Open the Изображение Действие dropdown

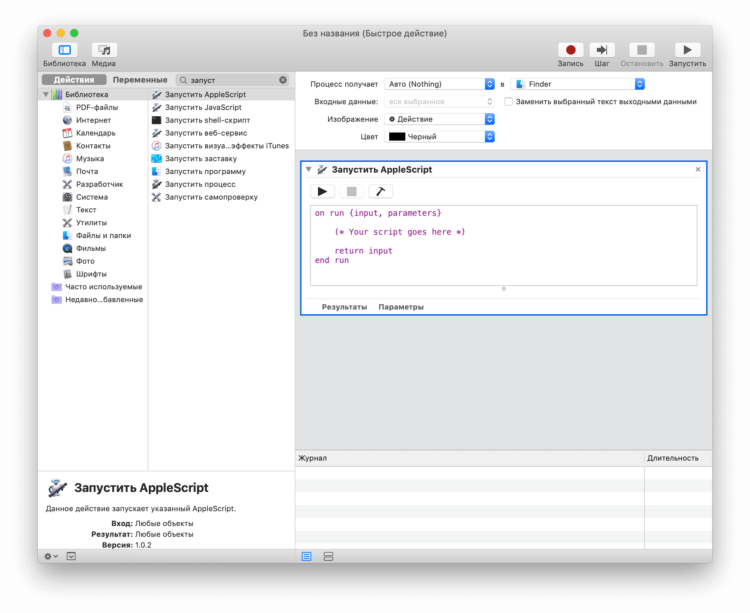[x=440, y=119]
